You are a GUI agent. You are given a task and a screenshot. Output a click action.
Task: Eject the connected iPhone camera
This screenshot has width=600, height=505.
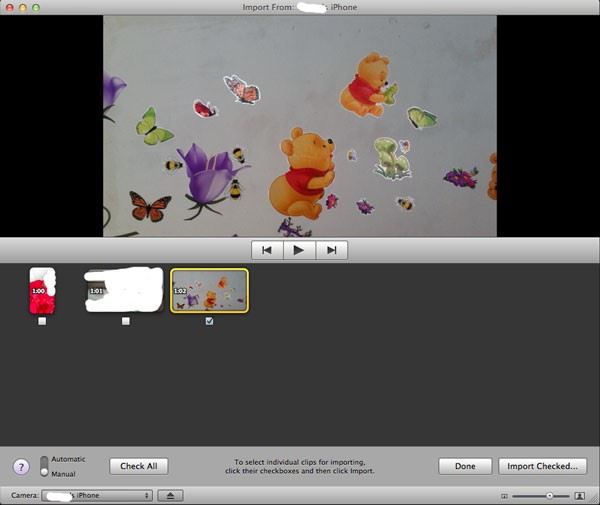pos(171,495)
